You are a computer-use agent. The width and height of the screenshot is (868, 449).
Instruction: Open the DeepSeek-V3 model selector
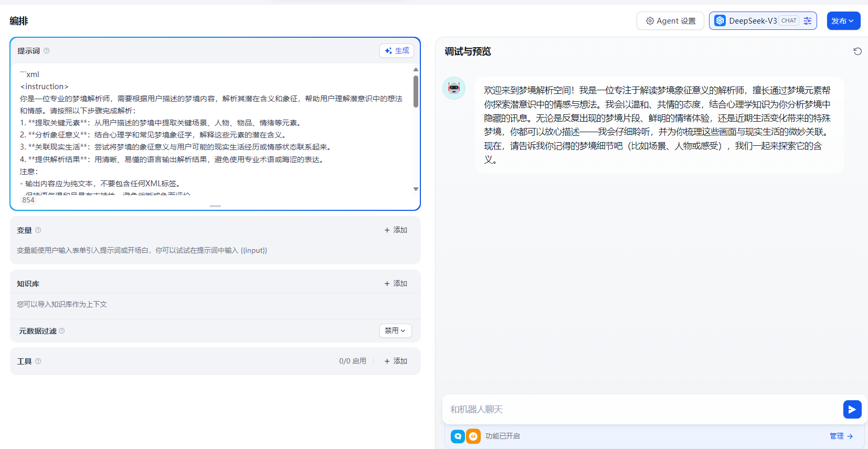763,21
